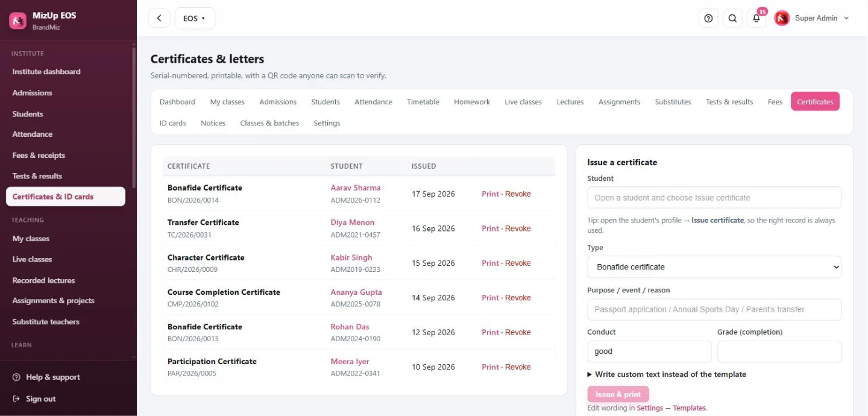Open the Substitutes tab
868x416 pixels.
(673, 102)
